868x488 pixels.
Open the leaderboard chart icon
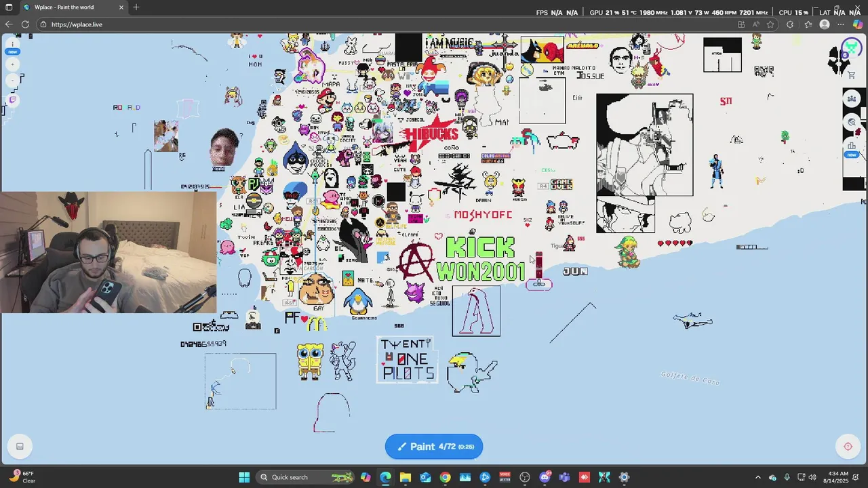[852, 146]
